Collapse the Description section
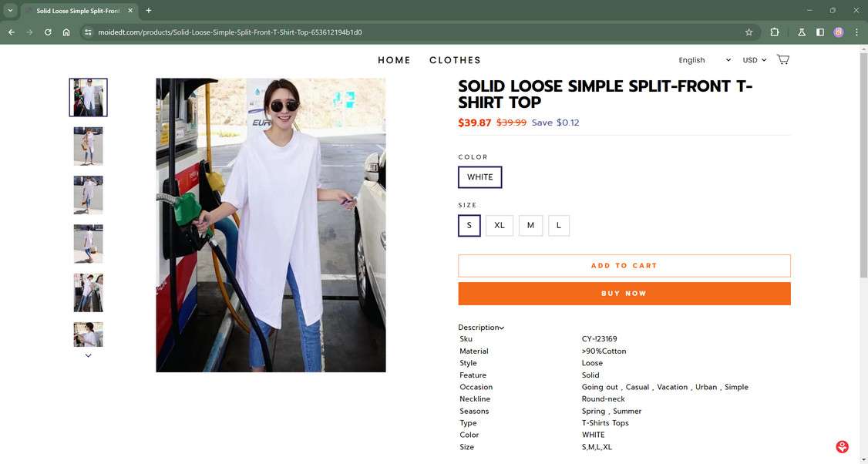This screenshot has height=464, width=868. (481, 328)
